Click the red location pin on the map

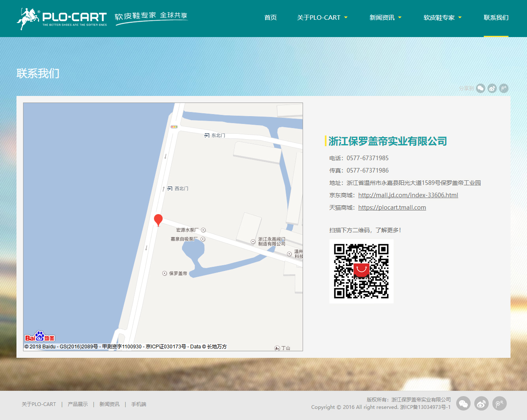click(x=158, y=220)
